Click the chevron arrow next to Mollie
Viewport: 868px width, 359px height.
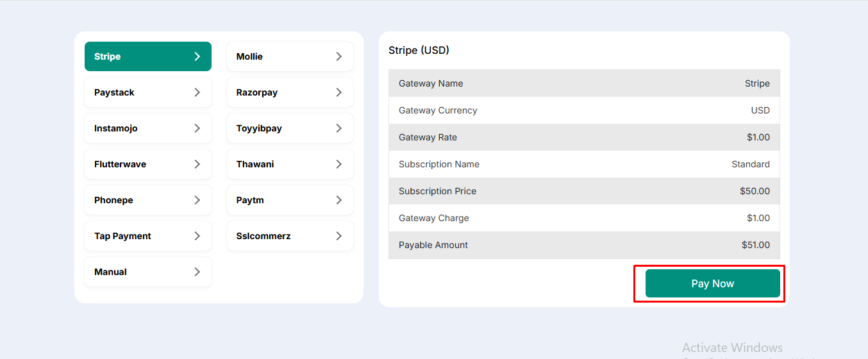pos(339,56)
